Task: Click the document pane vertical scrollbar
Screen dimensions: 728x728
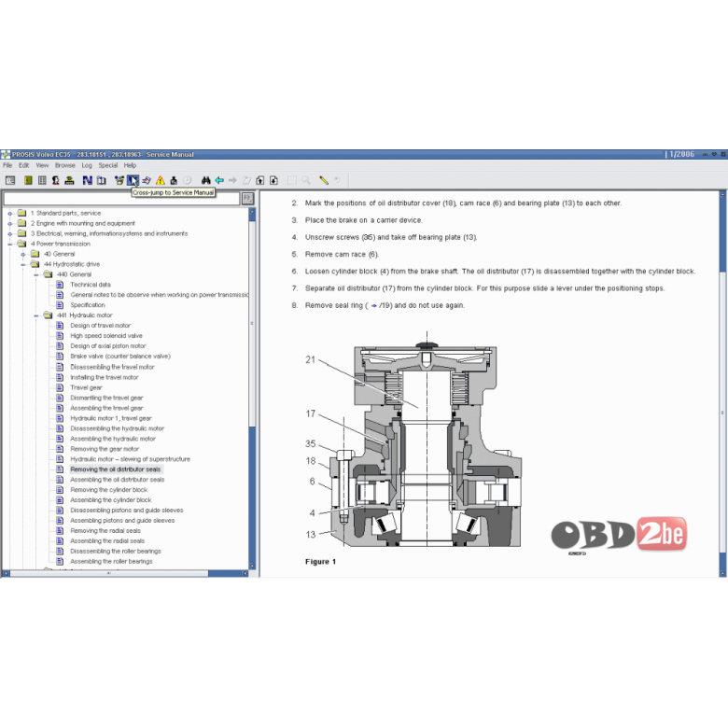Action: [x=722, y=382]
